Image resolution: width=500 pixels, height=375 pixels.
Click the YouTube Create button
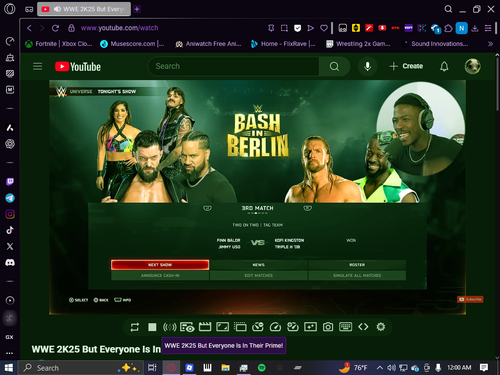tap(406, 66)
